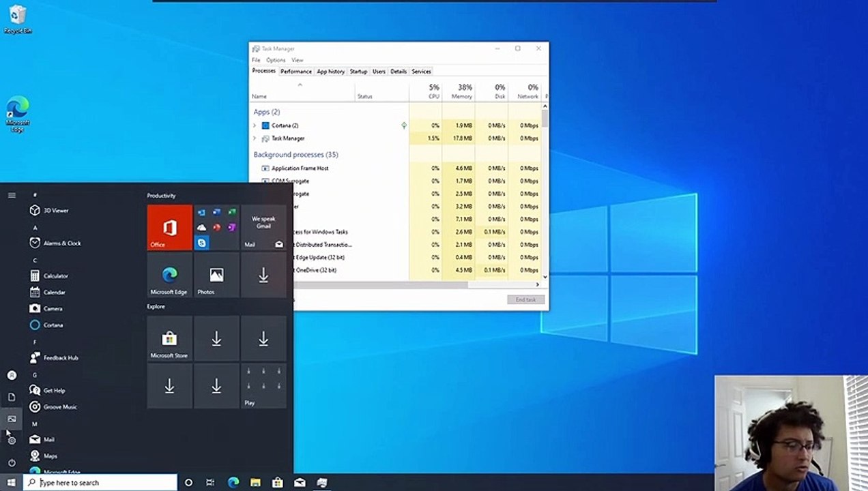The width and height of the screenshot is (868, 491).
Task: Switch to the App history tab
Action: (331, 71)
